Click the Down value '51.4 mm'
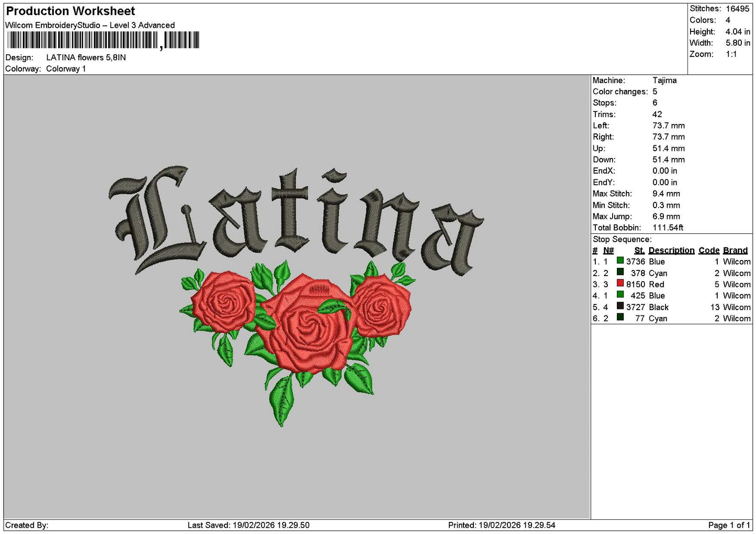The height and width of the screenshot is (534, 756). (x=669, y=160)
